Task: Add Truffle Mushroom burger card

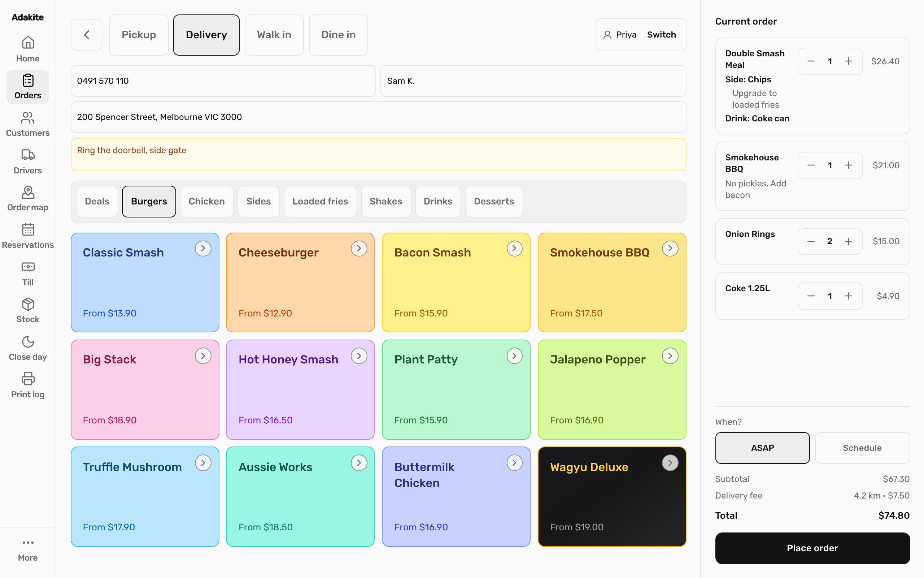Action: coord(145,497)
